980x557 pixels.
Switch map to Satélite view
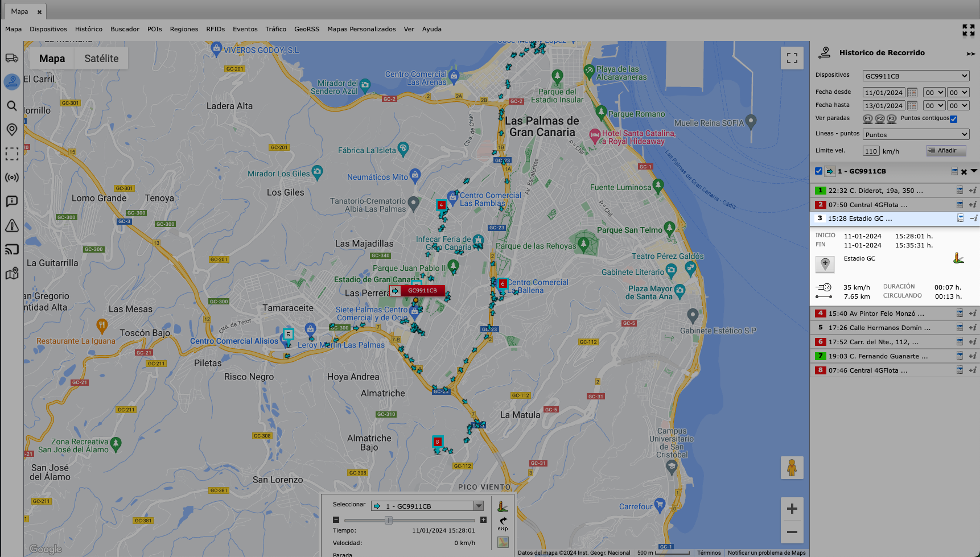[101, 58]
